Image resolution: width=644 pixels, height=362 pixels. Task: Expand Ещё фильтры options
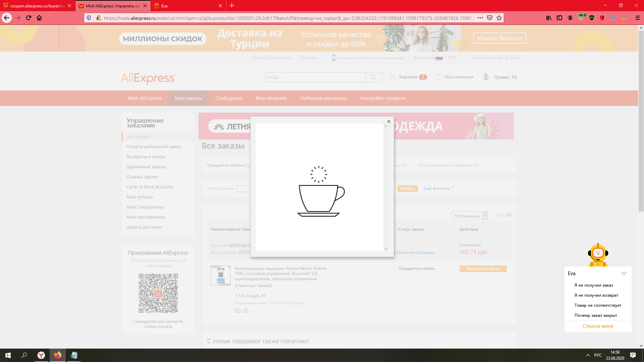tap(439, 188)
